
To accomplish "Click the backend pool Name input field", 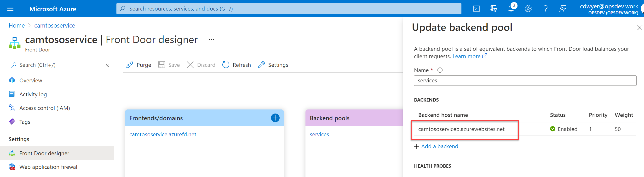I will click(x=525, y=81).
